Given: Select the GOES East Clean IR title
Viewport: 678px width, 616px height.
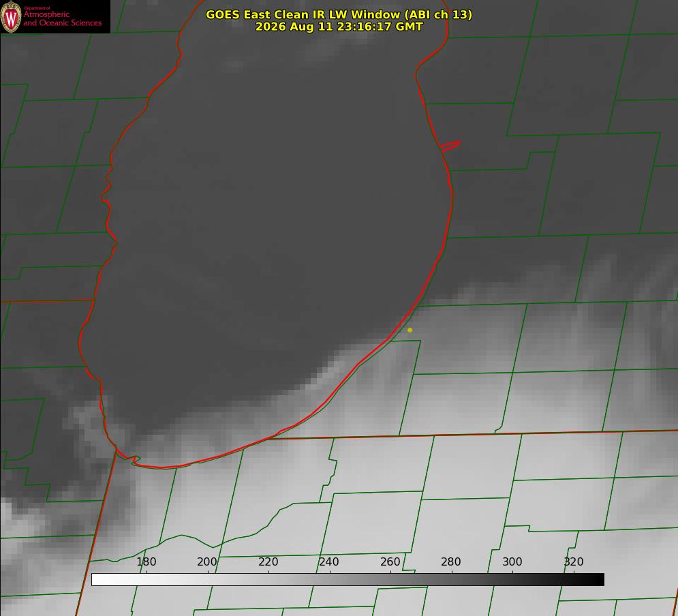Looking at the screenshot, I should click(x=339, y=14).
